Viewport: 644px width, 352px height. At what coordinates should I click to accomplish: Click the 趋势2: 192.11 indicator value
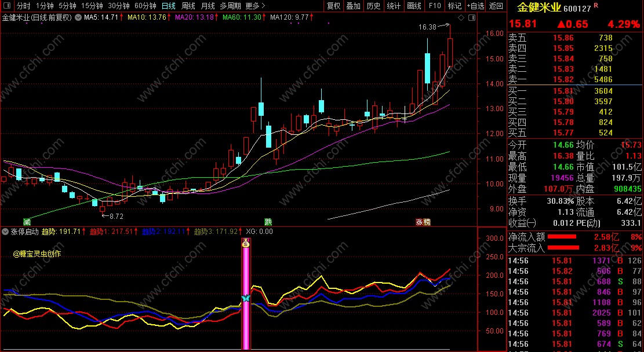[163, 232]
